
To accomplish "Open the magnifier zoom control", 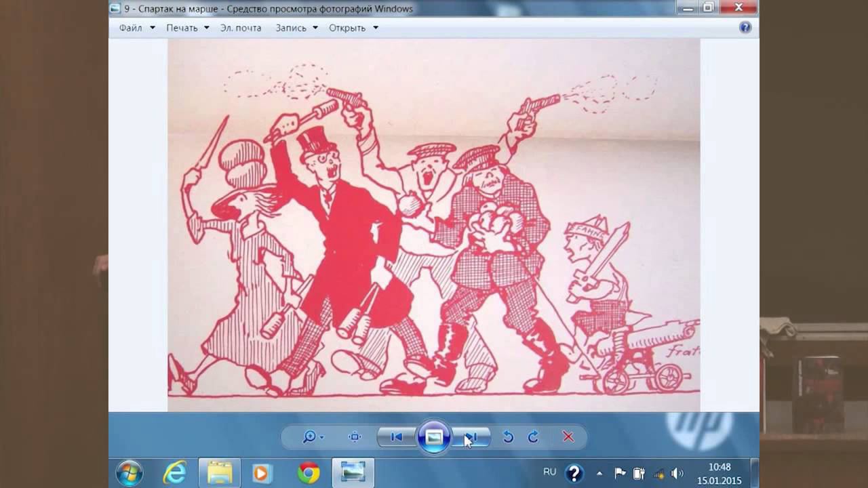I will pos(313,437).
